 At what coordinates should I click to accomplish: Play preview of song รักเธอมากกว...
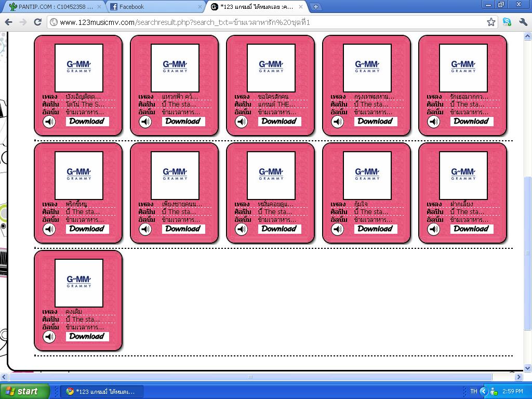pyautogui.click(x=434, y=122)
